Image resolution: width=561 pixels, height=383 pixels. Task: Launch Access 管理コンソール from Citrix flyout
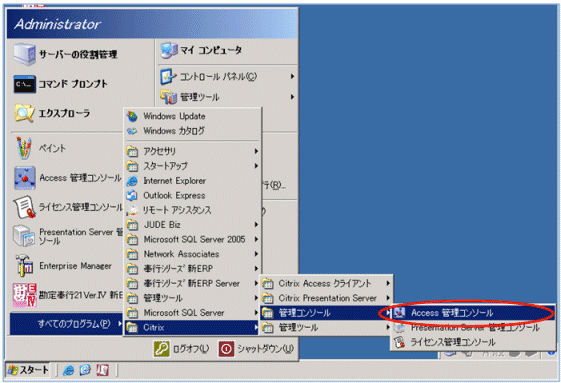pos(473,313)
